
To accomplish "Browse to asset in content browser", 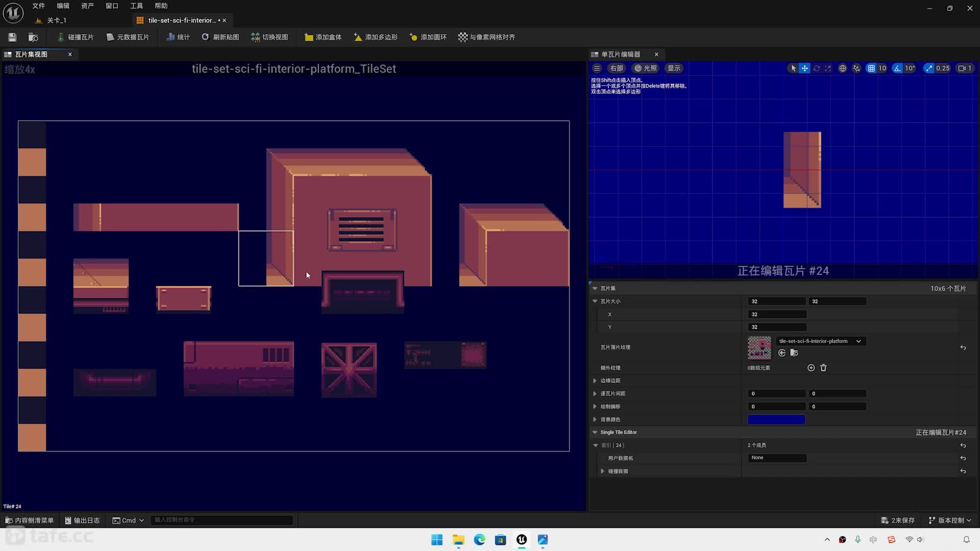I will (33, 37).
